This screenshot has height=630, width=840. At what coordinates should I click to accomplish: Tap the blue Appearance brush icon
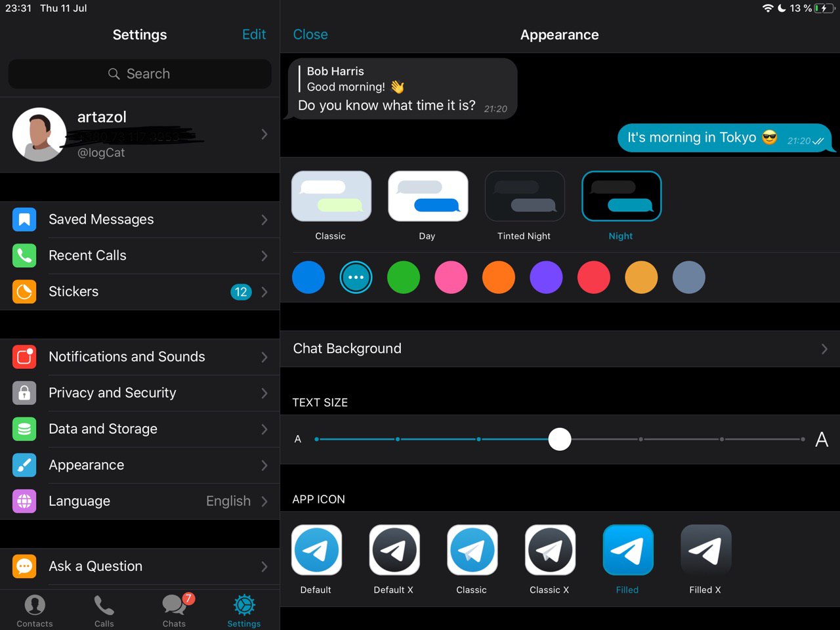click(24, 465)
